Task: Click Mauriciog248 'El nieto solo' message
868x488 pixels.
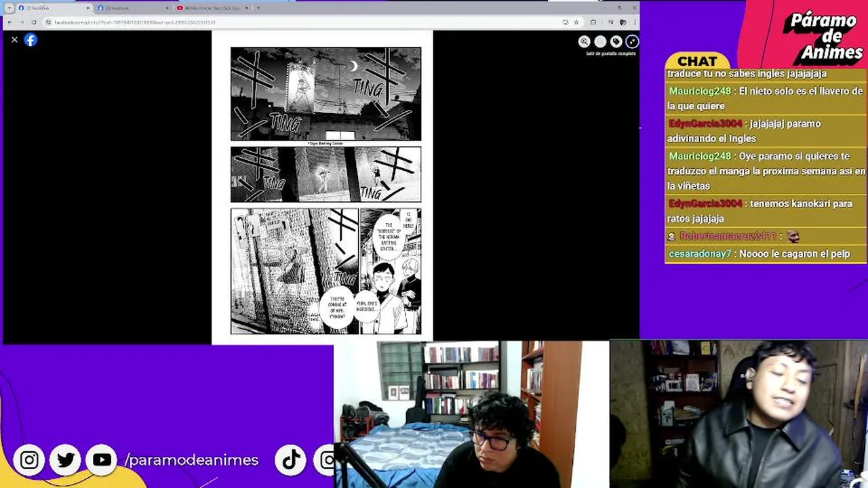Action: [x=766, y=98]
